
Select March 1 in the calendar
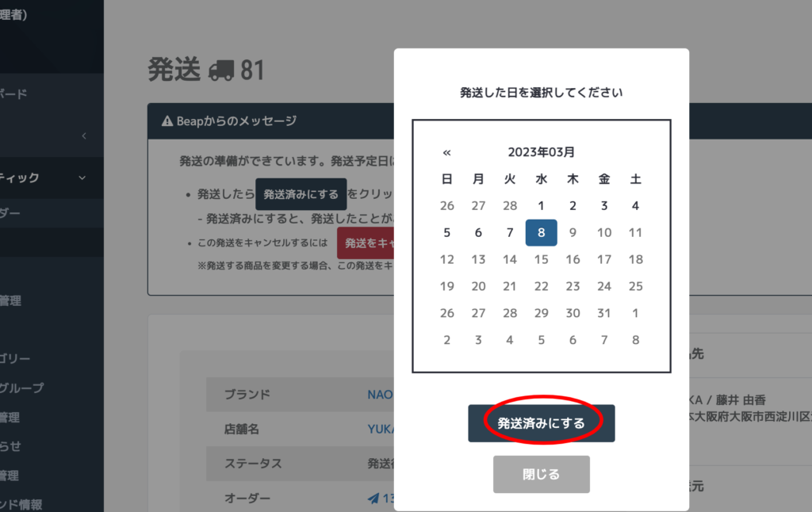(x=541, y=206)
